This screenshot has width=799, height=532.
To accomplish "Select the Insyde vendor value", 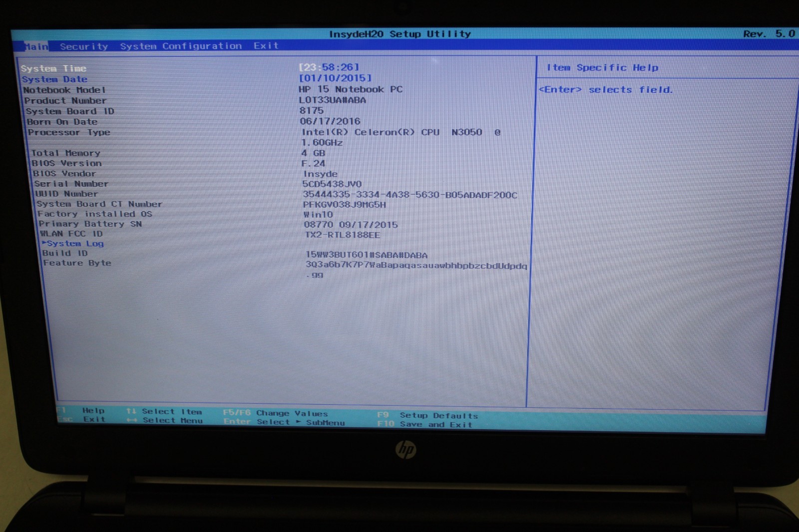I will coord(321,174).
